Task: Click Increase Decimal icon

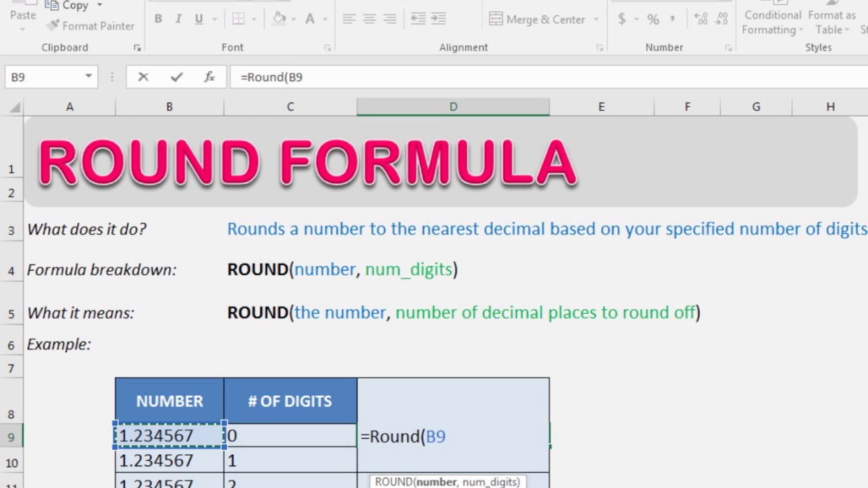Action: coord(701,20)
